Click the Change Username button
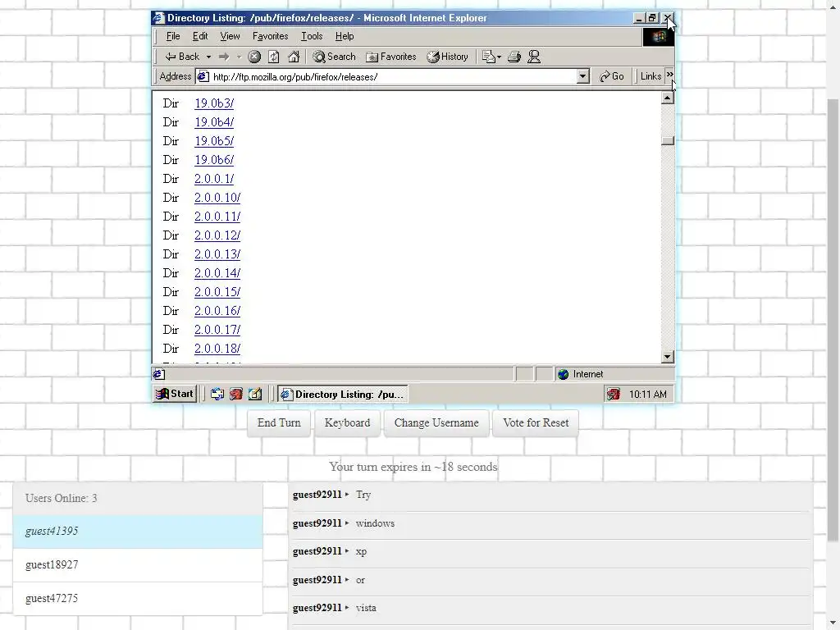The height and width of the screenshot is (630, 840). click(436, 422)
